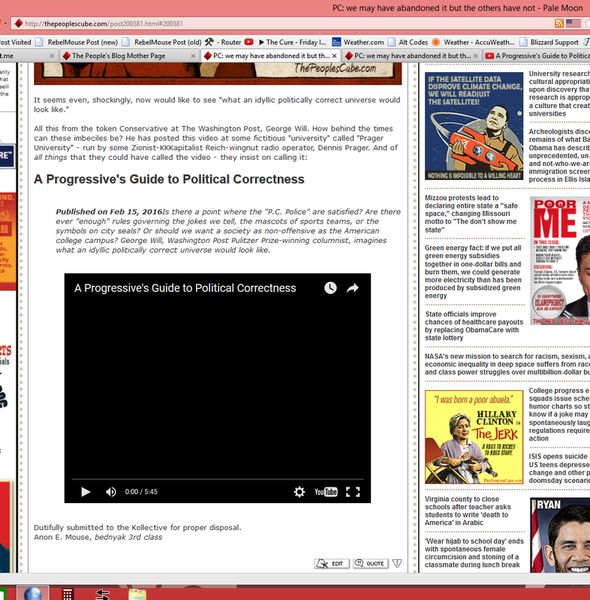Image resolution: width=590 pixels, height=600 pixels.
Task: Open the RYAN portrait image
Action: tap(560, 535)
